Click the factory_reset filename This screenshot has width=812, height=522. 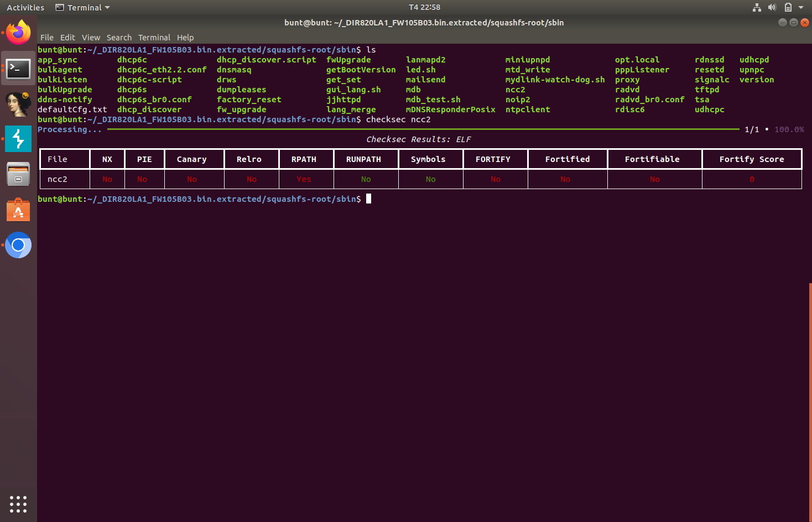point(249,100)
